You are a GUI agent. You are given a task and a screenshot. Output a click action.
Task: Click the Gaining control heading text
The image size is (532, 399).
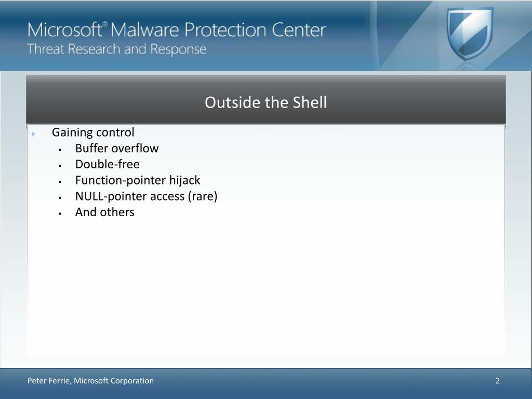[93, 132]
